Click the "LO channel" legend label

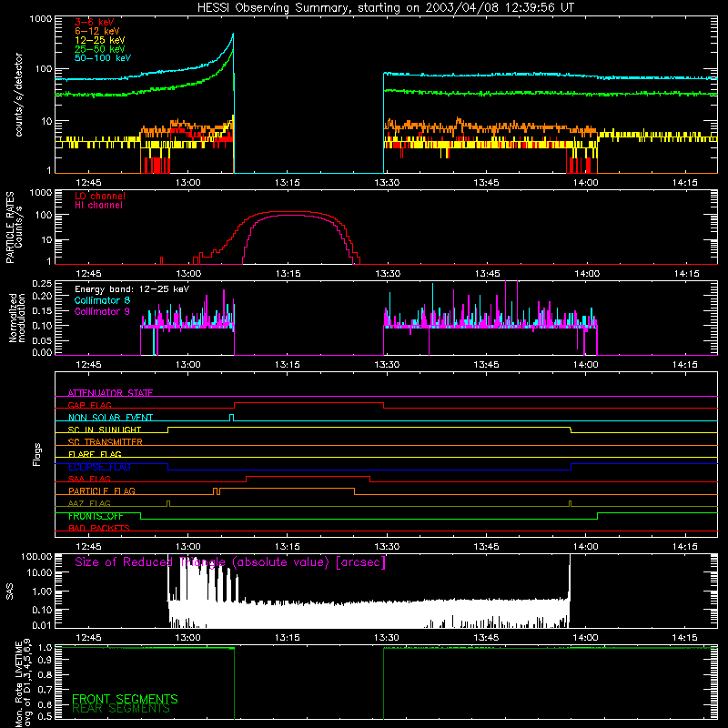[100, 196]
